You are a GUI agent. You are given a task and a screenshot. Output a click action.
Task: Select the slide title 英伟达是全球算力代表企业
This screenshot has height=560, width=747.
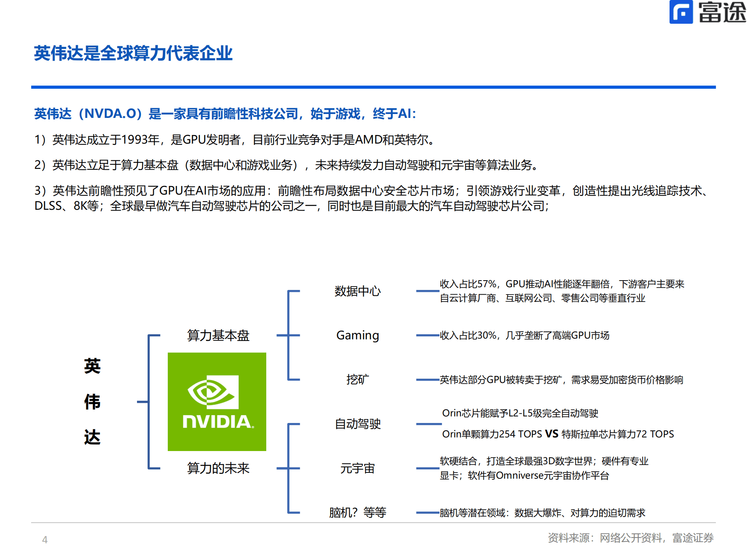(x=133, y=53)
